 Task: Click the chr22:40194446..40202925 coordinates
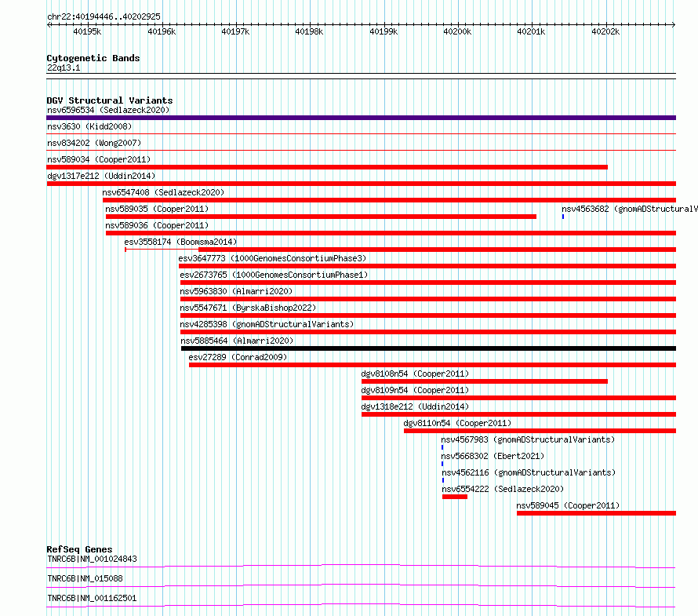[104, 16]
